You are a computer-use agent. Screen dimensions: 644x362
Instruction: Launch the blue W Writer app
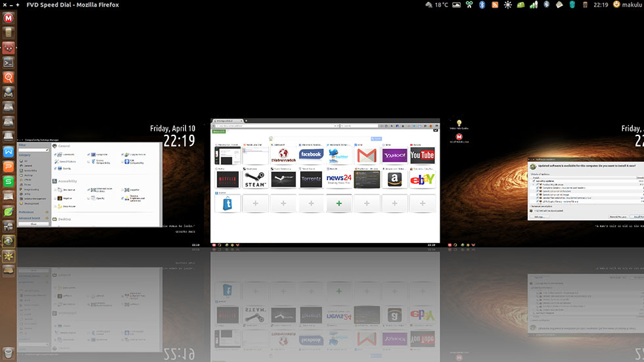pyautogui.click(x=8, y=152)
